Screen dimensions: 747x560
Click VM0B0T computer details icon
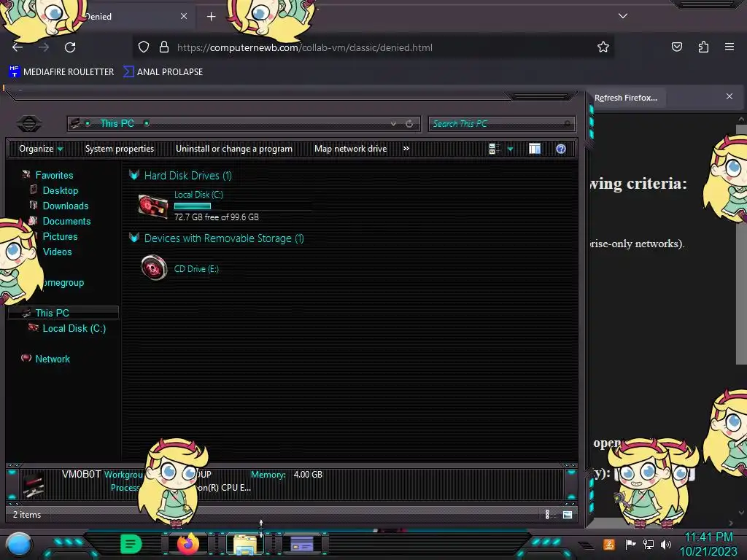click(x=33, y=484)
